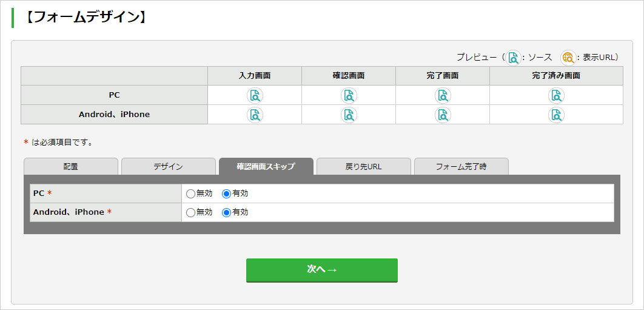This screenshot has height=310, width=644.
Task: Click the 確認画面 column header
Action: [349, 76]
